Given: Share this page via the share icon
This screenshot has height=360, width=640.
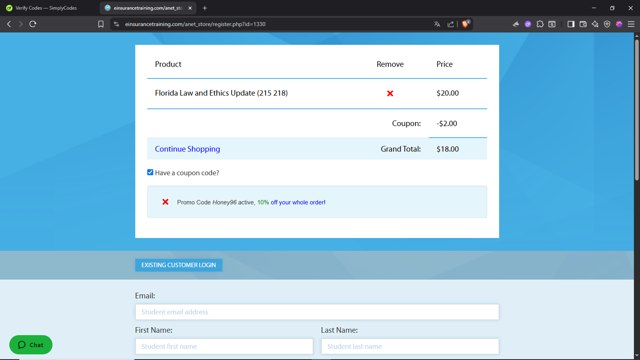Looking at the screenshot, I should [451, 24].
